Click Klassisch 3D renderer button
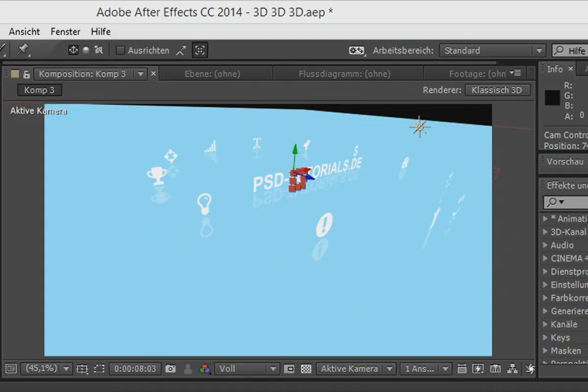 point(497,90)
